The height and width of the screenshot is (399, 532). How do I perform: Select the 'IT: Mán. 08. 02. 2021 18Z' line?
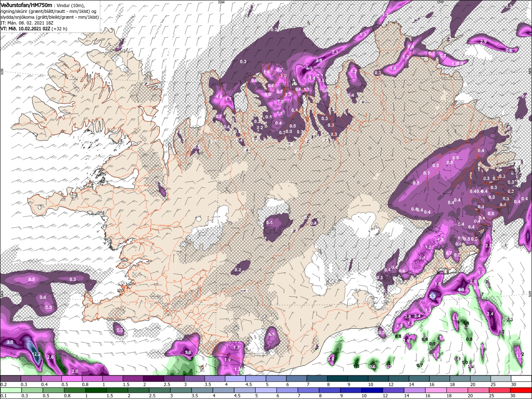pos(28,23)
